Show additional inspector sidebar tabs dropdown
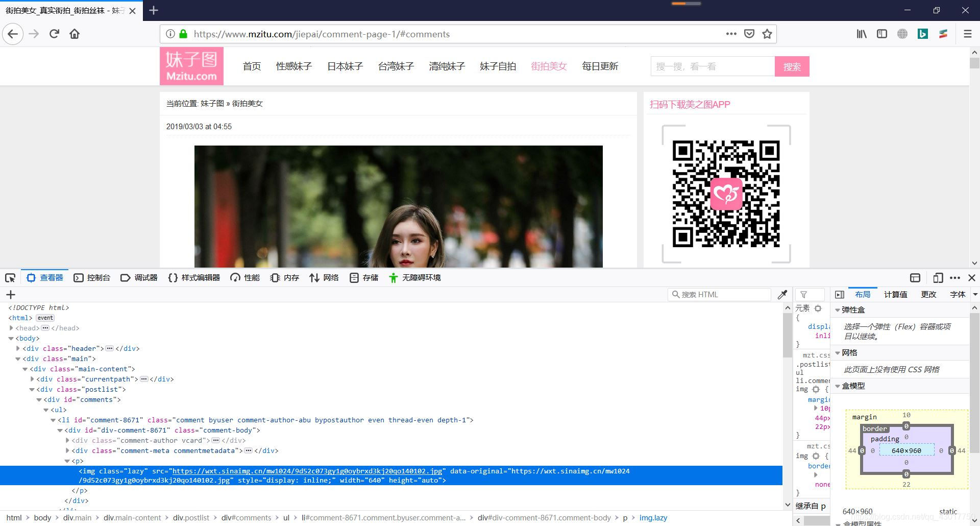This screenshot has width=980, height=526. pyautogui.click(x=975, y=295)
